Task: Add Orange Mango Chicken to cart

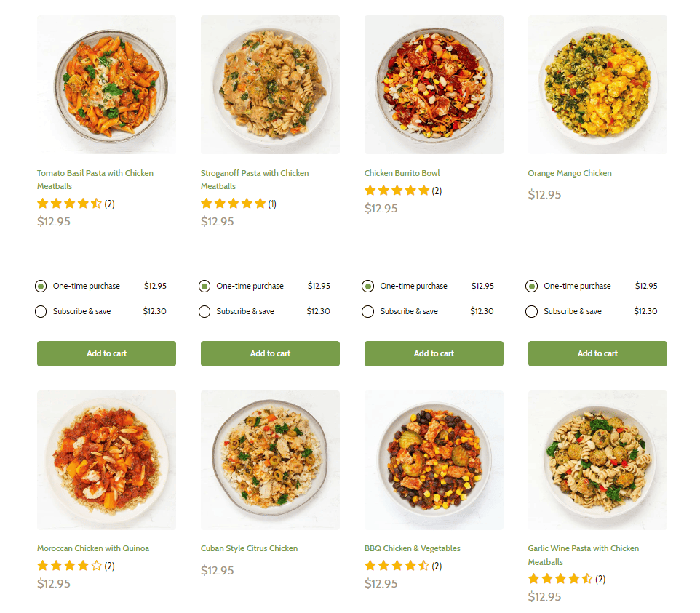Action: pos(597,353)
